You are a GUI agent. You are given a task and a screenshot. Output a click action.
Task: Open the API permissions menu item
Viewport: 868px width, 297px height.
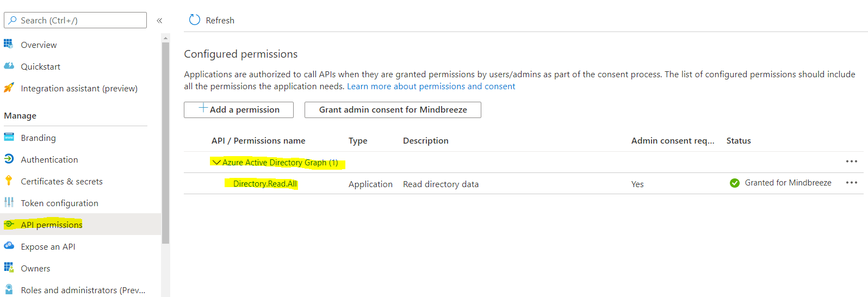pyautogui.click(x=52, y=225)
